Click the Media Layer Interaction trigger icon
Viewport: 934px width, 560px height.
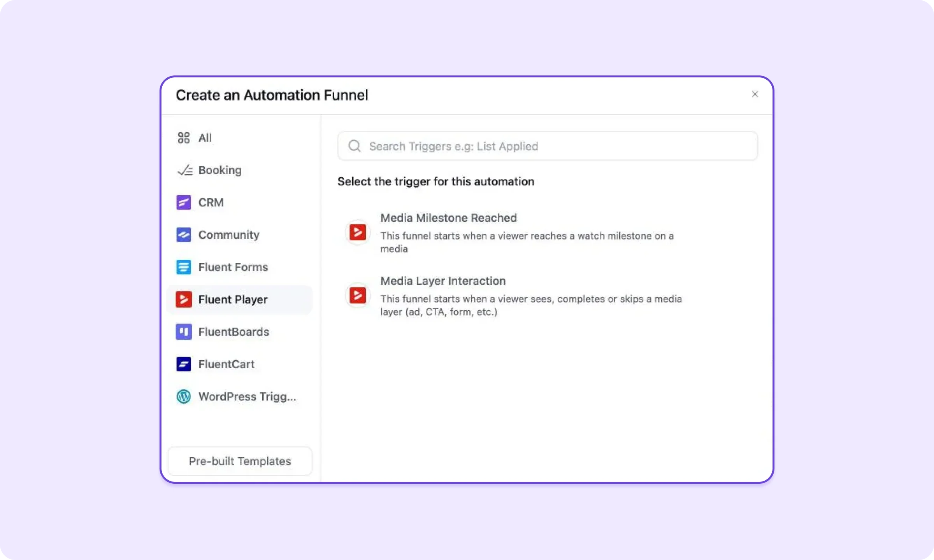point(357,295)
